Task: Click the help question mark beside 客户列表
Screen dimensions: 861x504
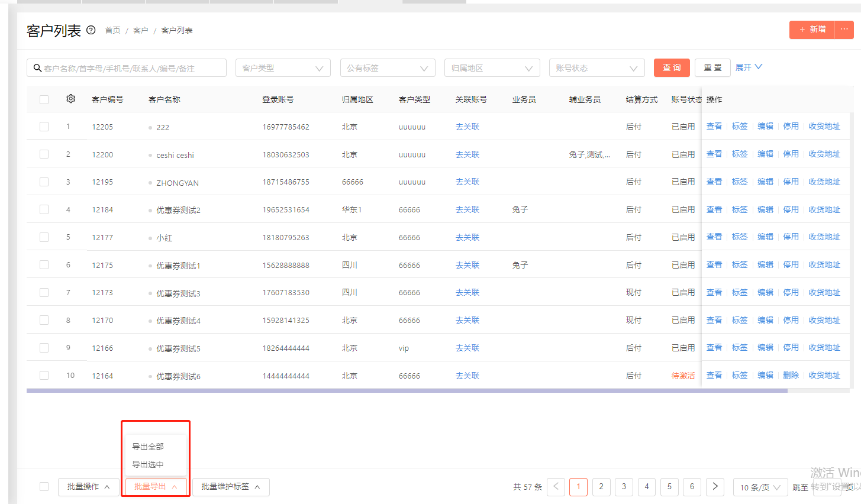Action: point(91,30)
